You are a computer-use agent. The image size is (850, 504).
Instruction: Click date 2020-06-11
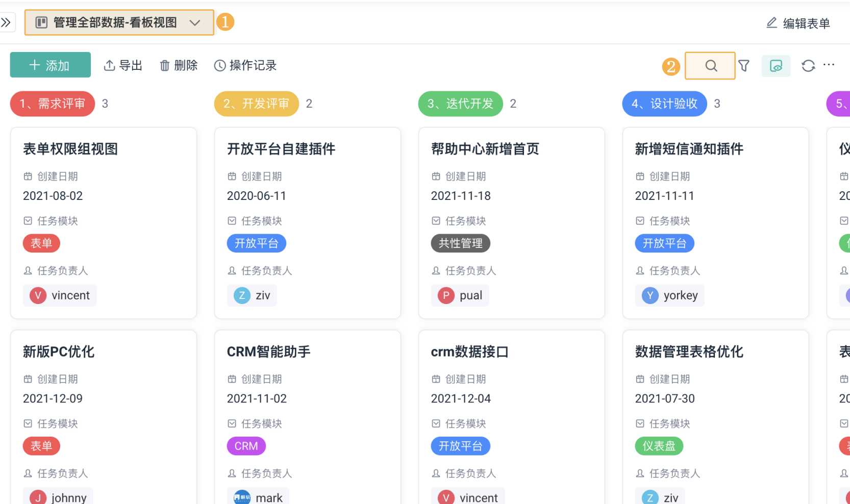point(257,196)
